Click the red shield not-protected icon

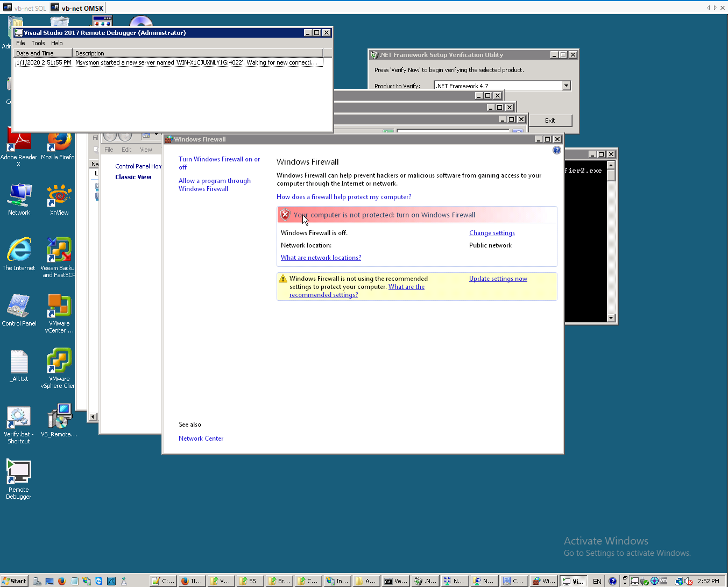[285, 215]
